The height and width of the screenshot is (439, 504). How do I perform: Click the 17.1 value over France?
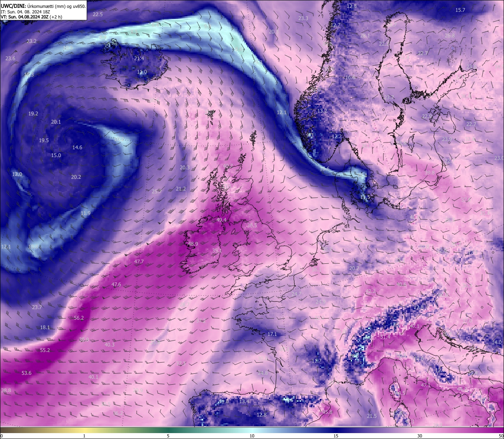tap(272, 334)
